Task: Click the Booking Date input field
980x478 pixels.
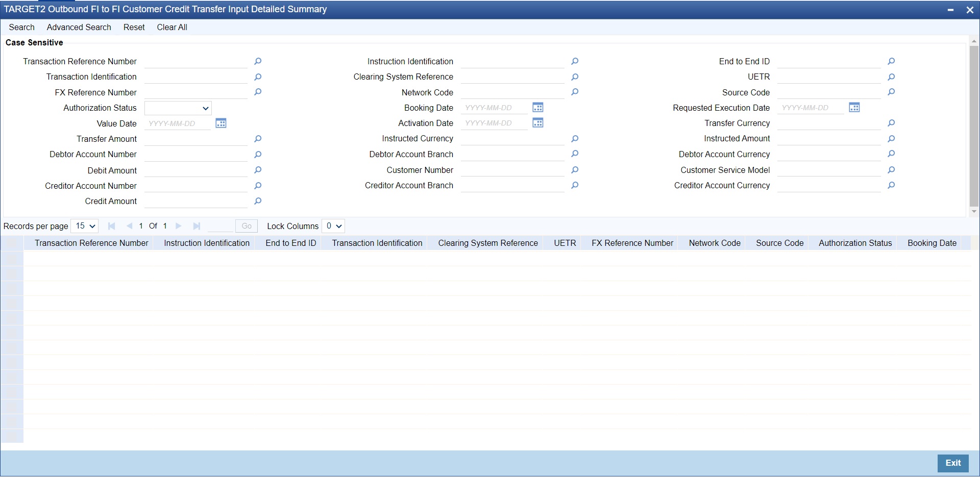Action: point(495,108)
